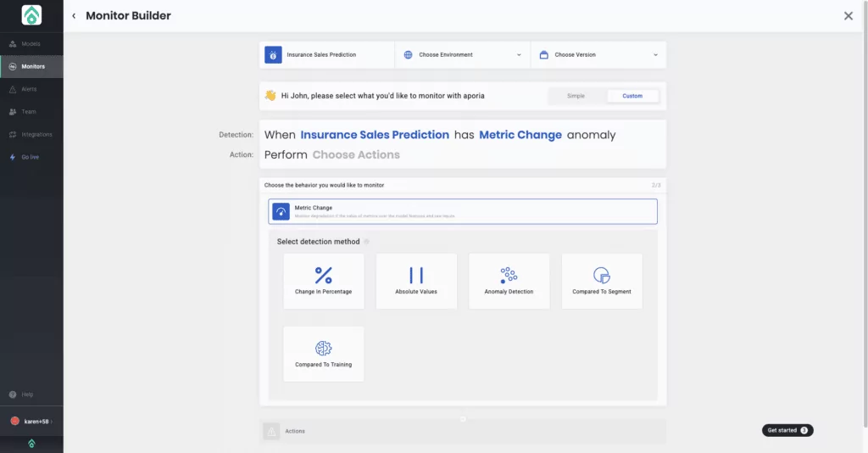Screen dimensions: 868x453
Task: Click the Insurance Sales Prediction link in sentence
Action: click(375, 135)
